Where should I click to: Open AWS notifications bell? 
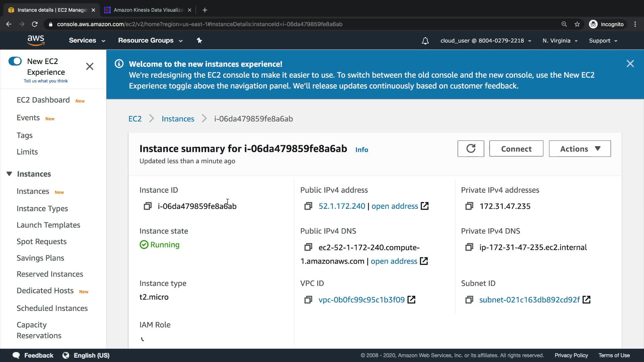[425, 41]
